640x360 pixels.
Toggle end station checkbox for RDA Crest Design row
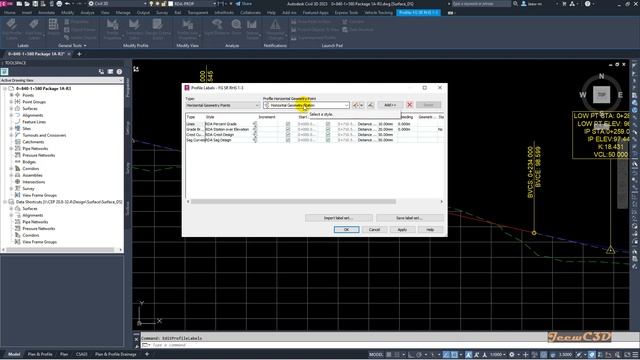coord(328,135)
